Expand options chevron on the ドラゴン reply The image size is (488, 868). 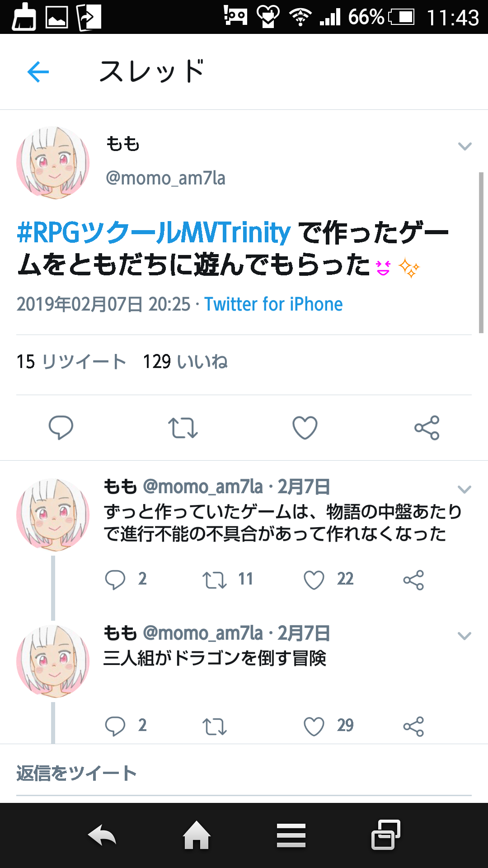coord(465,636)
